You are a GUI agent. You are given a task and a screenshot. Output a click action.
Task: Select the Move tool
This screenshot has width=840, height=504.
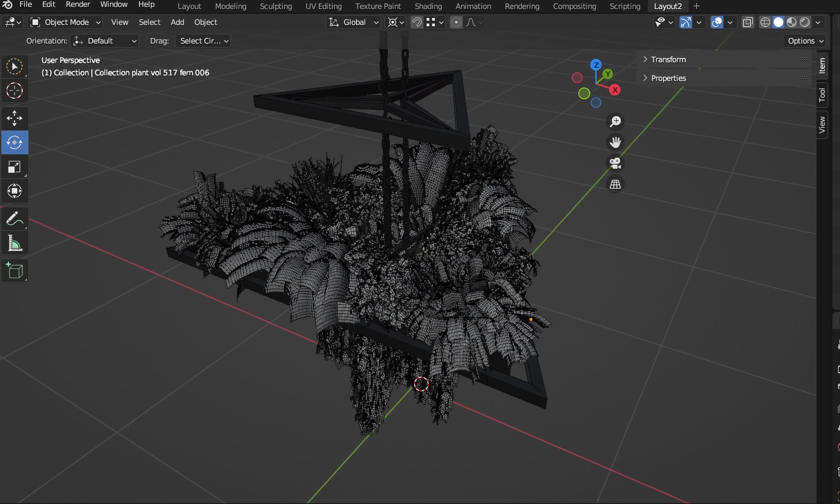[x=15, y=118]
